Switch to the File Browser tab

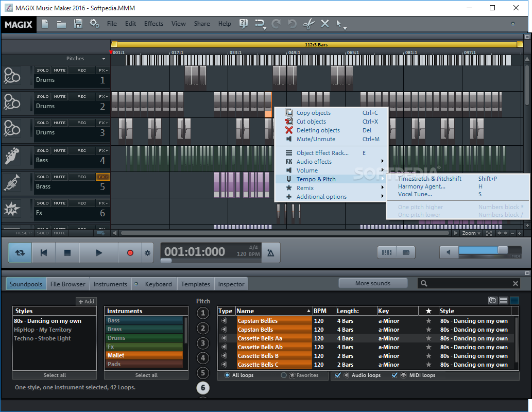coord(67,284)
